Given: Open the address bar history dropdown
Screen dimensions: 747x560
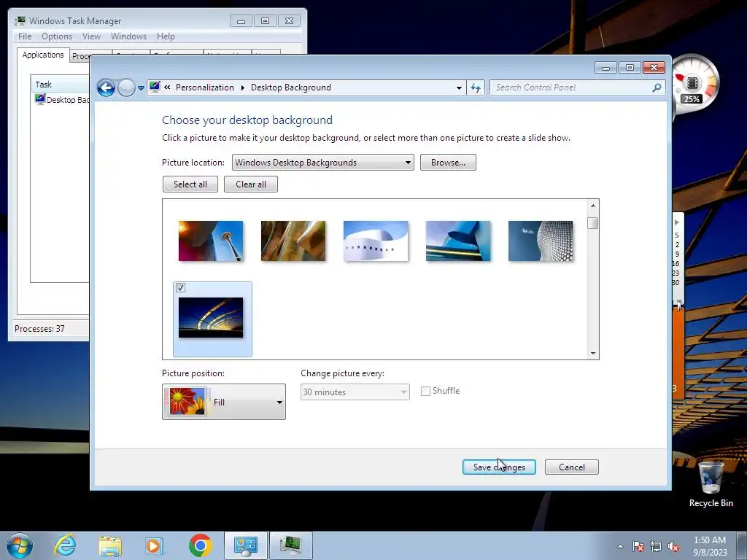Looking at the screenshot, I should [x=459, y=87].
